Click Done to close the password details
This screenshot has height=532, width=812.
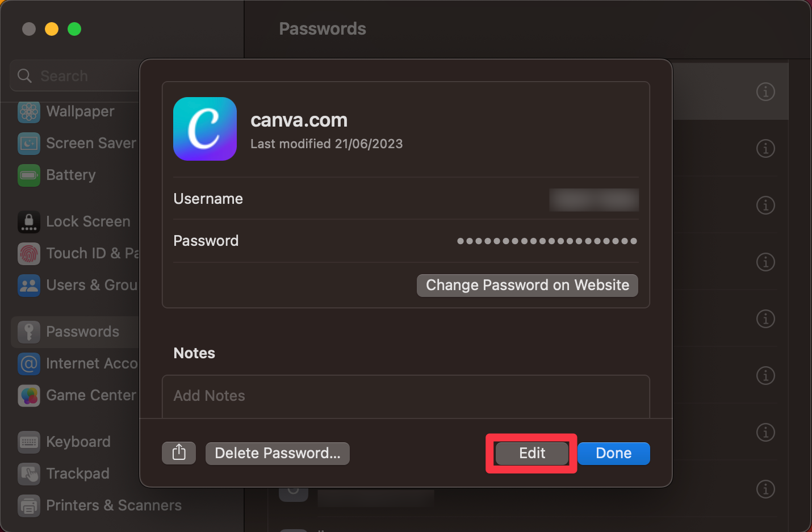pyautogui.click(x=614, y=453)
